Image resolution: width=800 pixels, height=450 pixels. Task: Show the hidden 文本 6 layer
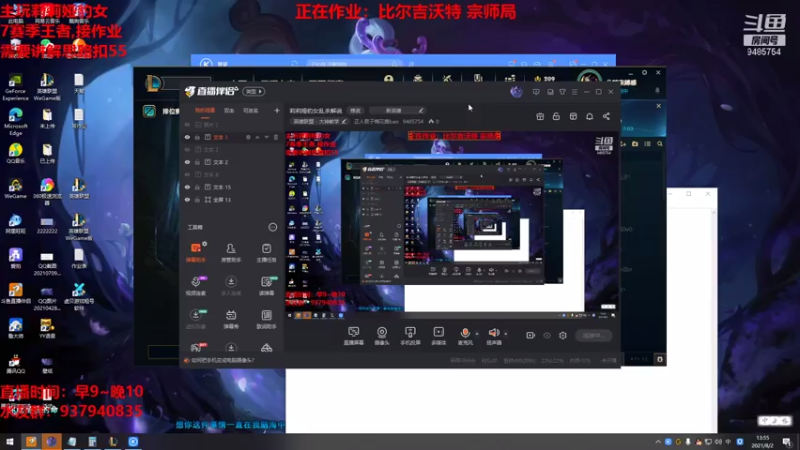click(187, 174)
